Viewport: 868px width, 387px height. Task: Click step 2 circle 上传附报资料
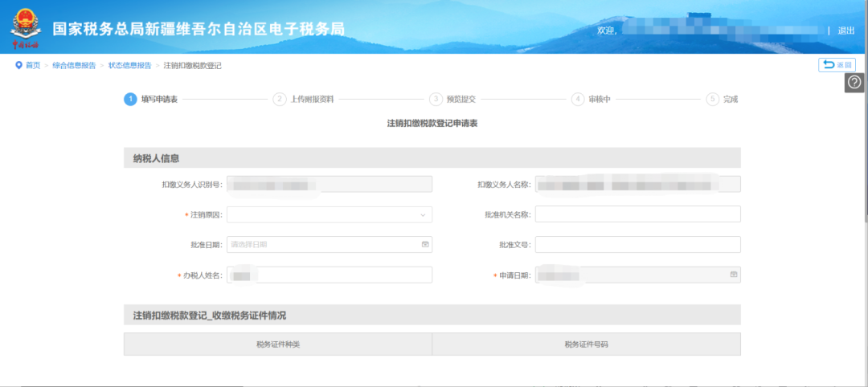pos(280,100)
